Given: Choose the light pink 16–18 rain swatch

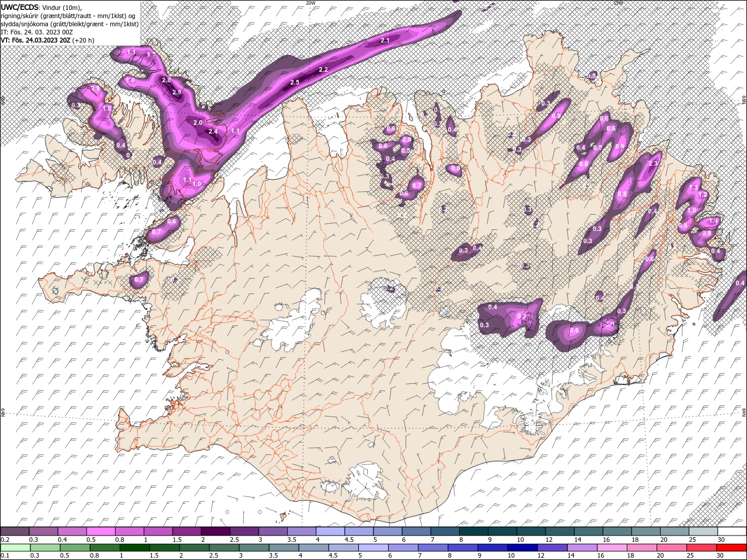Looking at the screenshot, I should pos(612,548).
